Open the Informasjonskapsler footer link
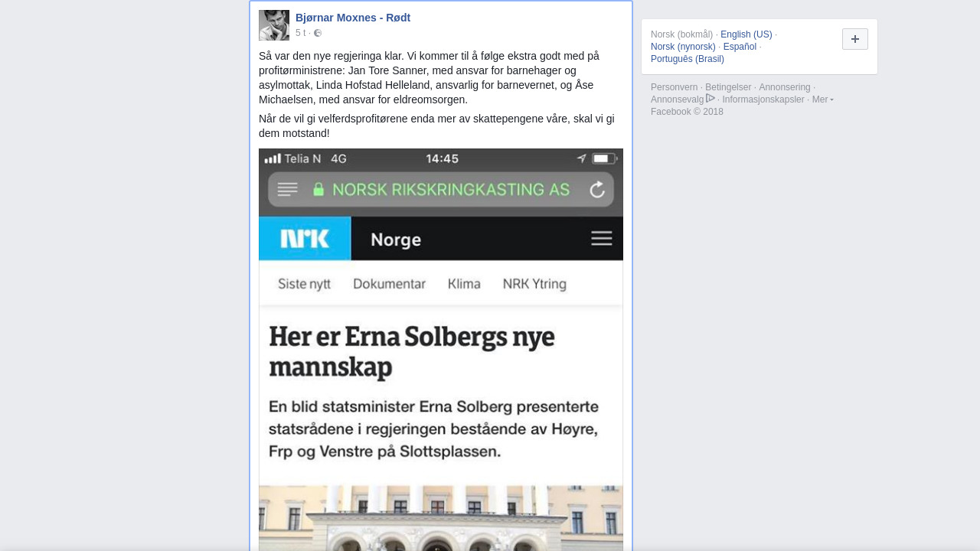This screenshot has width=980, height=551. (763, 99)
